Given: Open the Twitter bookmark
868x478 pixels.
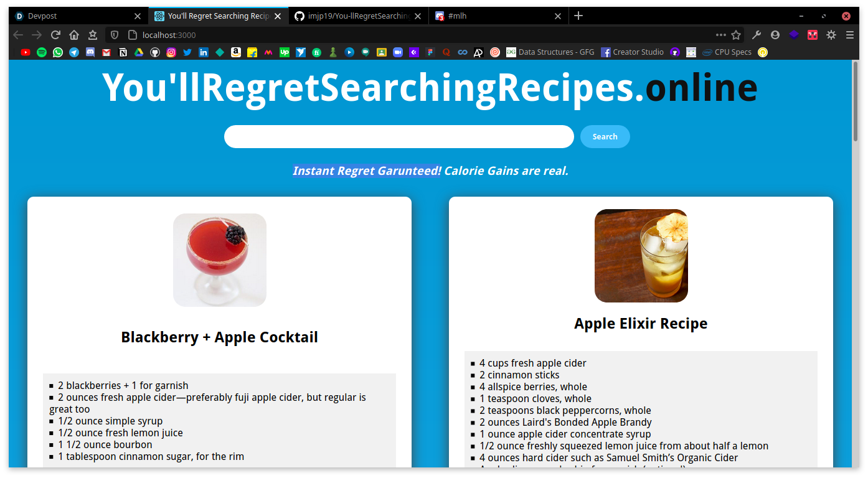Looking at the screenshot, I should pyautogui.click(x=187, y=52).
